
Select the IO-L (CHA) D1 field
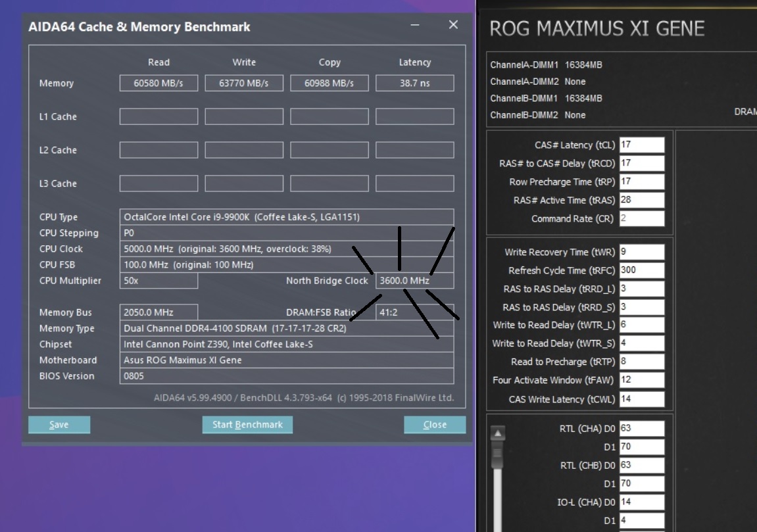pyautogui.click(x=642, y=520)
